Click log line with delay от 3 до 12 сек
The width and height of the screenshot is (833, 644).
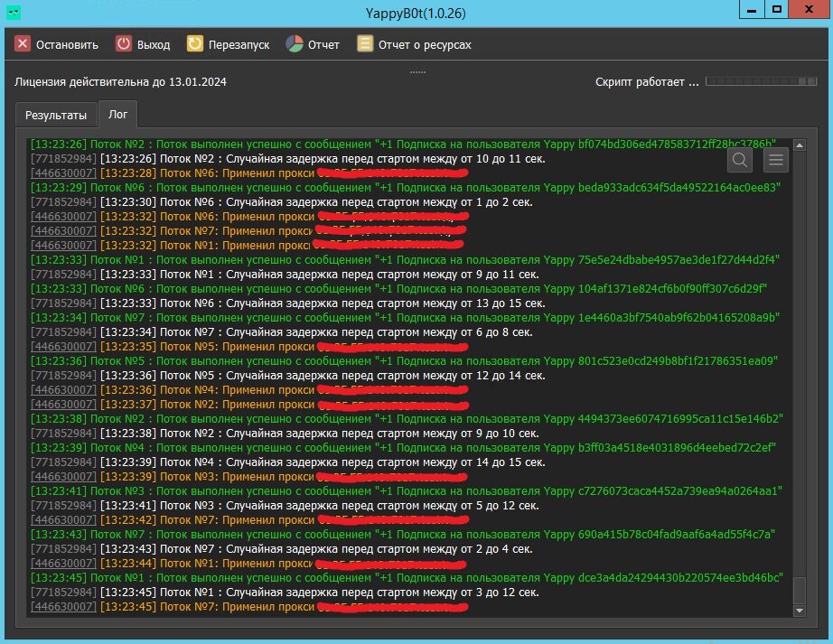point(285,592)
